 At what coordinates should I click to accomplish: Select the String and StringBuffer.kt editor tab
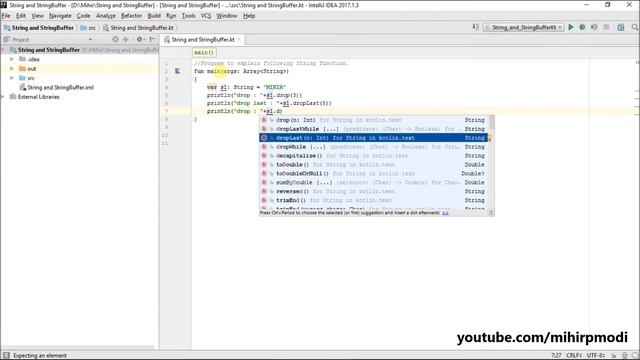pos(202,40)
